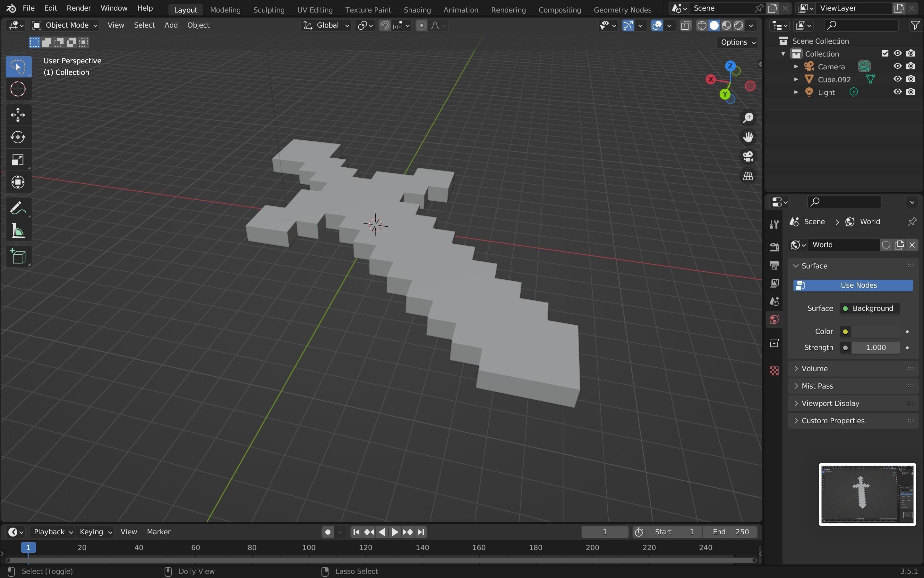
Task: Expand the Camera item in outliner
Action: 796,66
